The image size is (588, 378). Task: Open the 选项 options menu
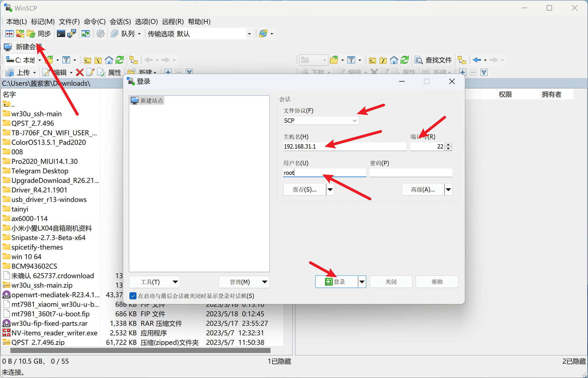pyautogui.click(x=146, y=21)
